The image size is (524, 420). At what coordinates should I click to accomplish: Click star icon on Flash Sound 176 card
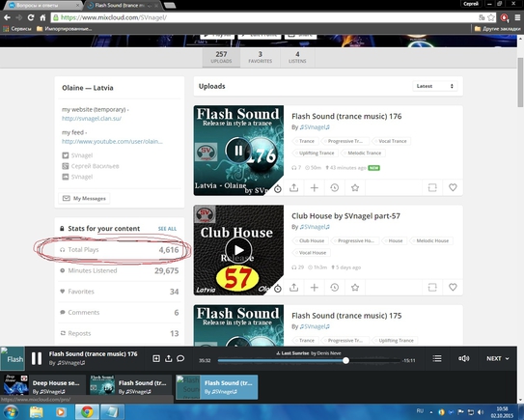[x=355, y=187]
